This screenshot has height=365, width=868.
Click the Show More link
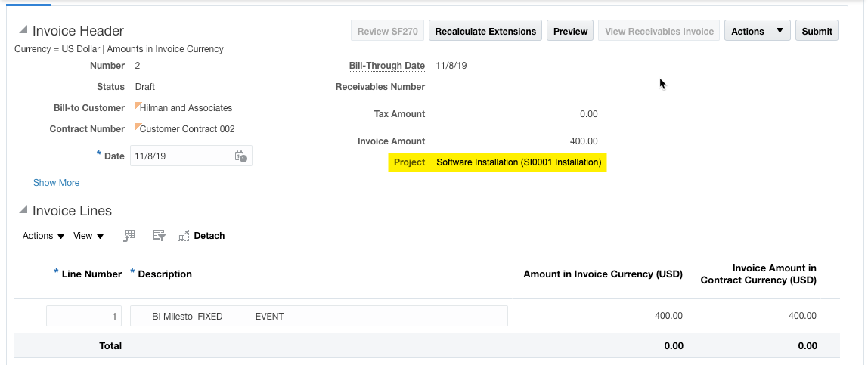click(56, 183)
